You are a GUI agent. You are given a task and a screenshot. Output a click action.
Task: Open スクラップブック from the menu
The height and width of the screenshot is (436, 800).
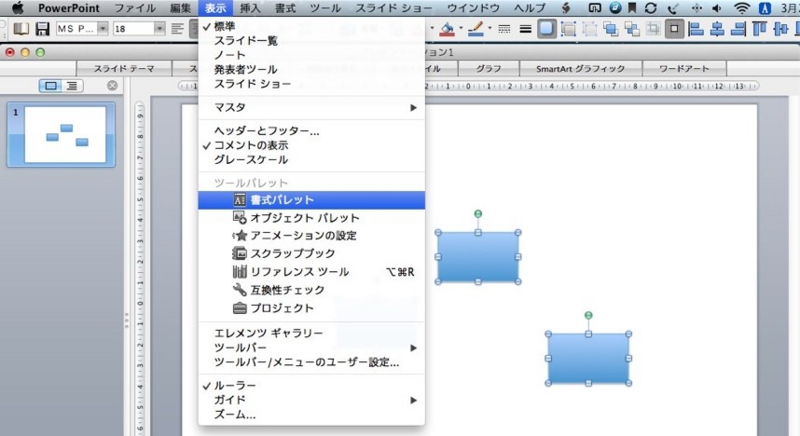(x=311, y=253)
